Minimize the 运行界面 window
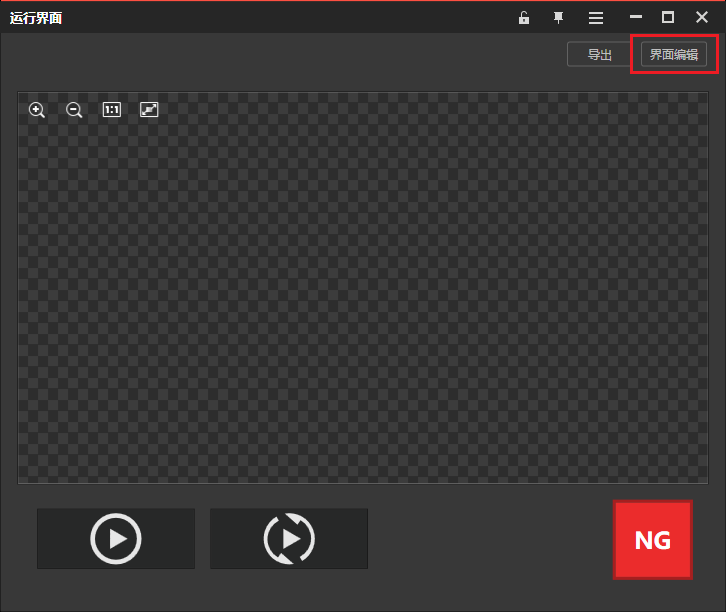 pyautogui.click(x=636, y=18)
